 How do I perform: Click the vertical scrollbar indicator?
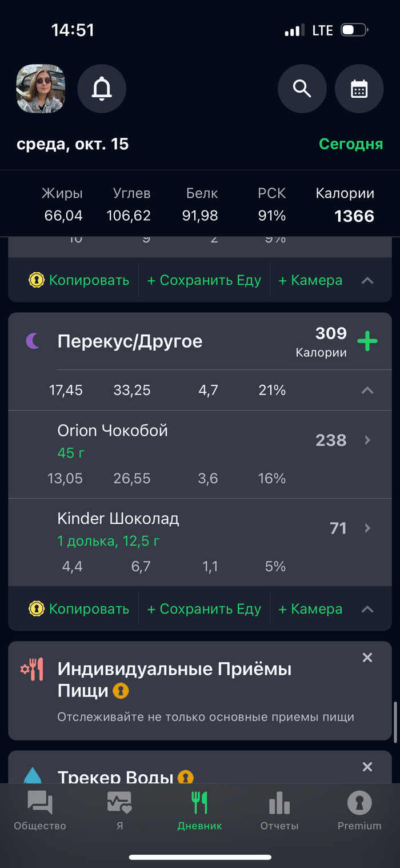pos(395,722)
